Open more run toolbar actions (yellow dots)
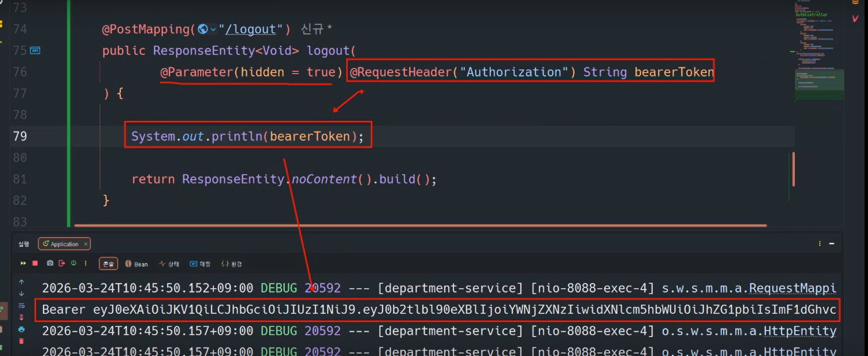This screenshot has width=868, height=356. click(x=86, y=263)
